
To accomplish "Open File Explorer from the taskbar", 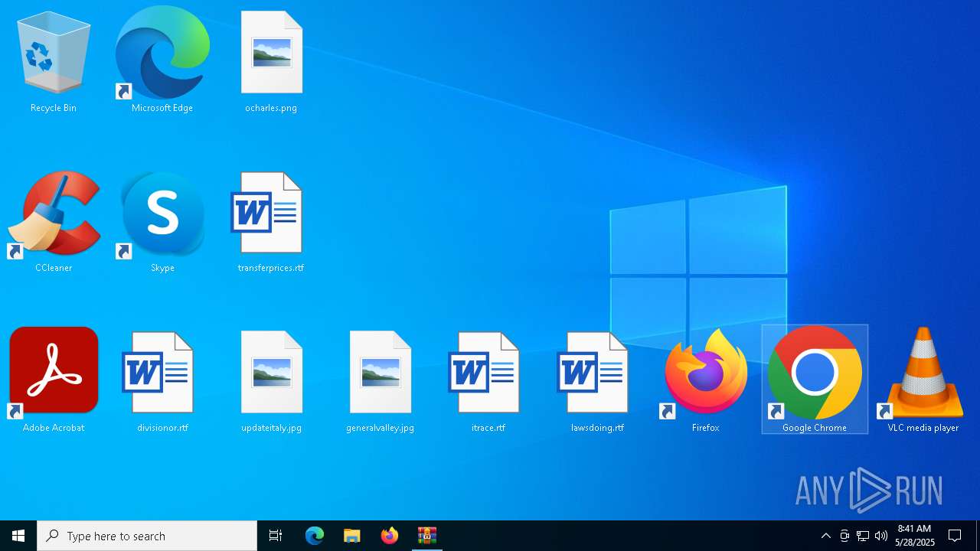I will [351, 536].
